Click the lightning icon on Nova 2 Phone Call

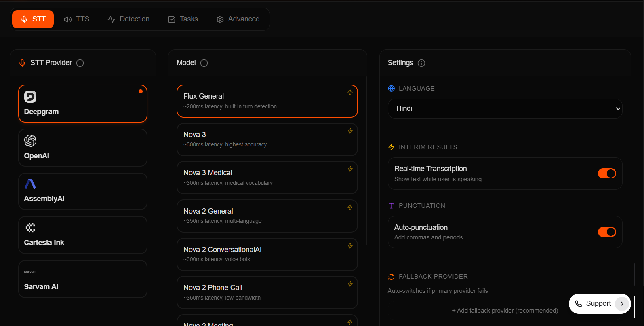click(350, 284)
